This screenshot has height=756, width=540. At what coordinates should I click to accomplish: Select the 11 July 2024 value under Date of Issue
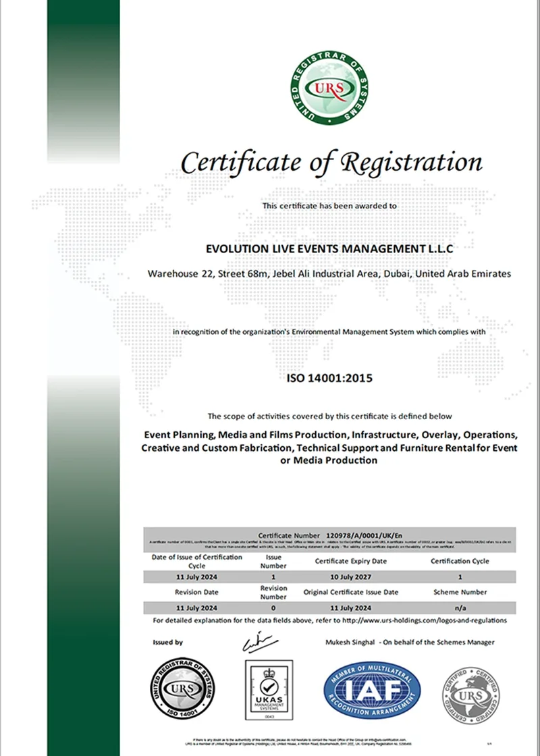[x=196, y=577]
